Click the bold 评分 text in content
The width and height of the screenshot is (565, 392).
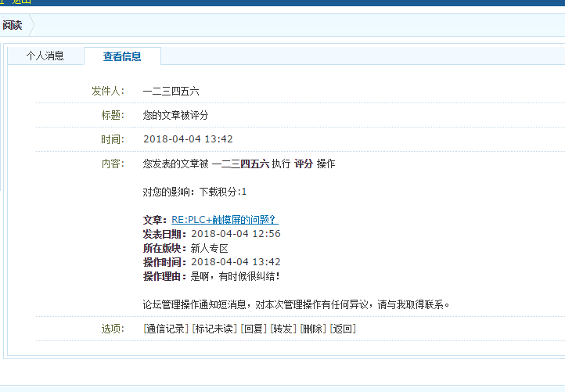click(x=304, y=164)
